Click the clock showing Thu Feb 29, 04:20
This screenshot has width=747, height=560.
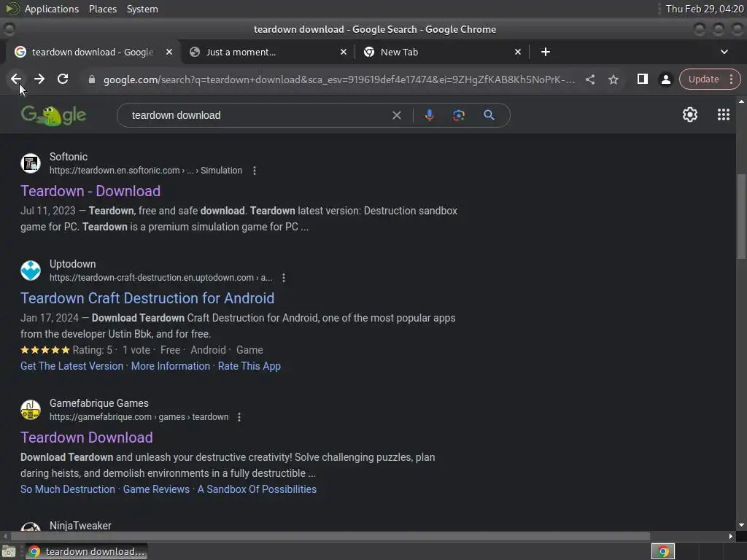coord(705,9)
